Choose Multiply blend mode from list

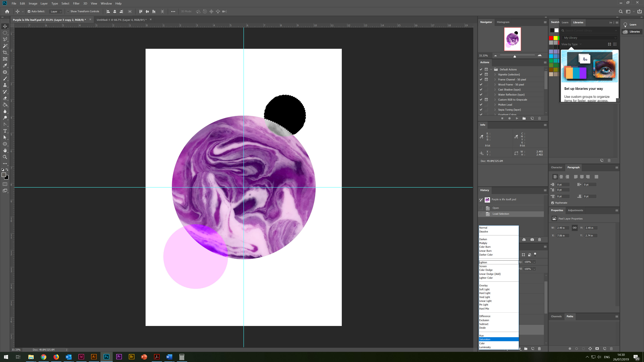(483, 243)
